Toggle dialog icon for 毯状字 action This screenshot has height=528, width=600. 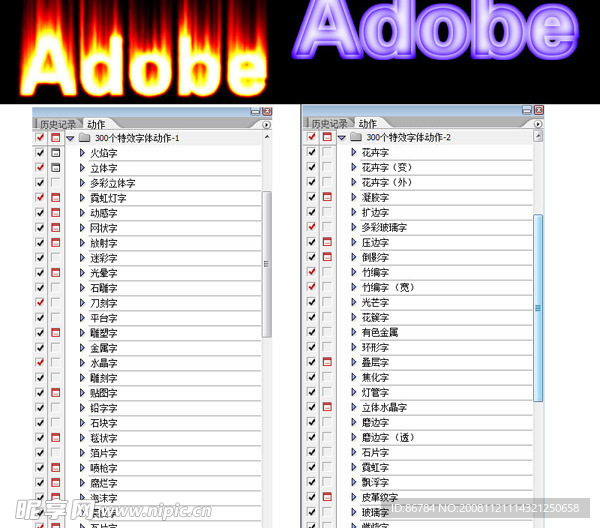(x=55, y=437)
